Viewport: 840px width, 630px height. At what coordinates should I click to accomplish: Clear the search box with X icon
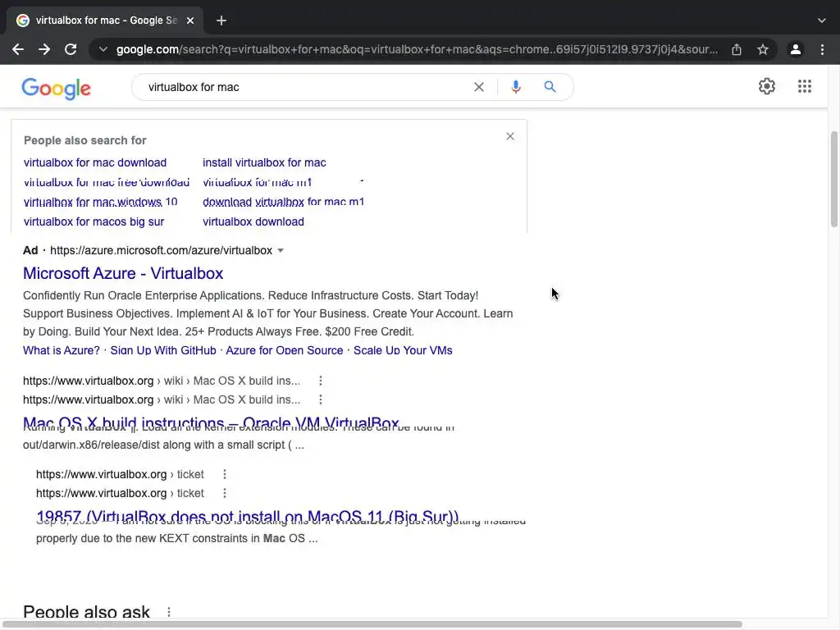pos(479,87)
